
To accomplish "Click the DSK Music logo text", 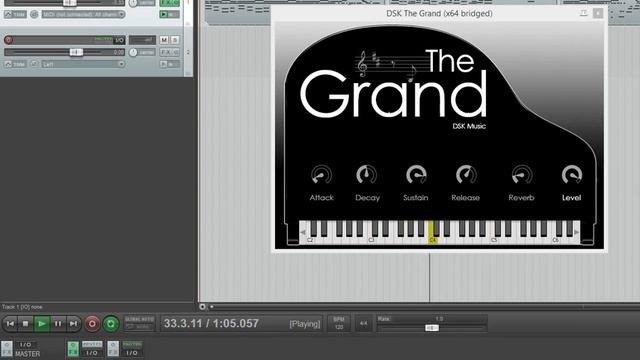I will (x=469, y=126).
